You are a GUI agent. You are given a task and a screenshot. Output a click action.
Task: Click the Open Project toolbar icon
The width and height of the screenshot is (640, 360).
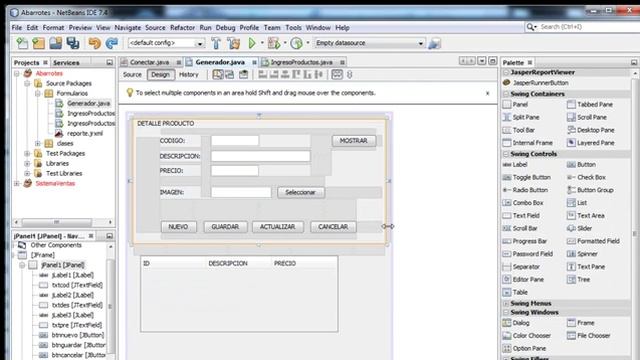pos(56,43)
